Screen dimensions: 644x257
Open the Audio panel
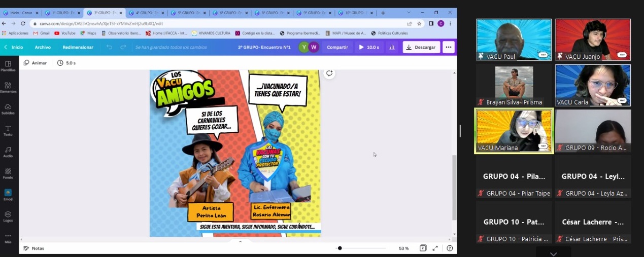[8, 152]
